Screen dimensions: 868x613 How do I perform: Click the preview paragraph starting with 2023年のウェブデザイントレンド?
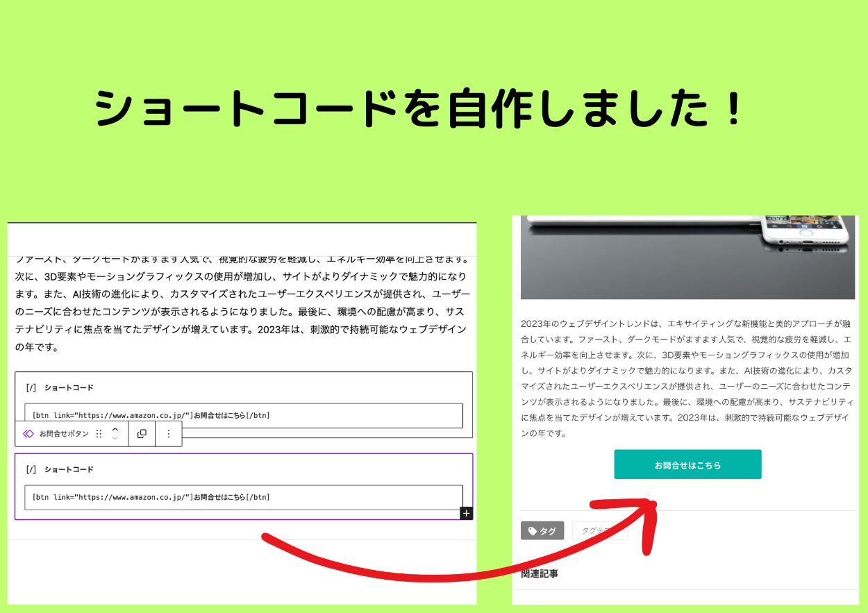tap(687, 378)
